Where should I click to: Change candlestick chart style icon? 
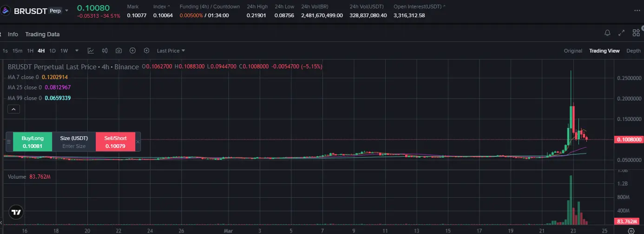(x=105, y=51)
